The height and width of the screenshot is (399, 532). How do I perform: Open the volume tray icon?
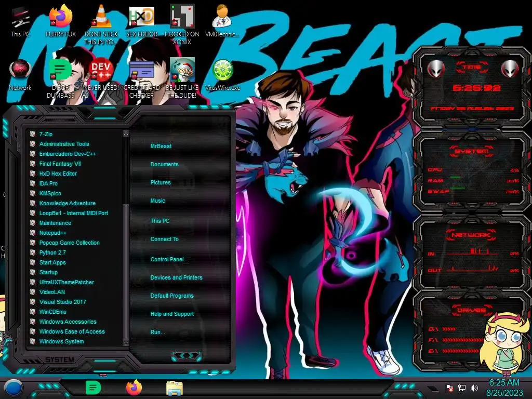click(x=474, y=388)
